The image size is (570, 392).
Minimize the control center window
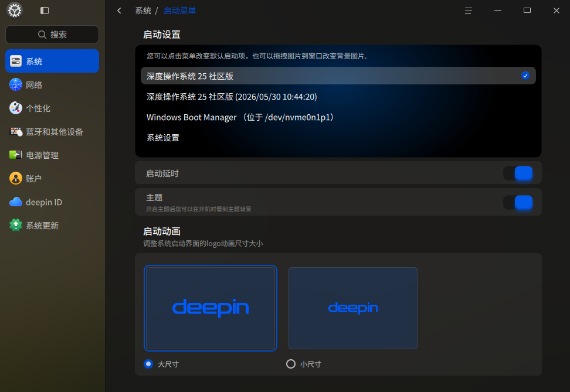[498, 11]
